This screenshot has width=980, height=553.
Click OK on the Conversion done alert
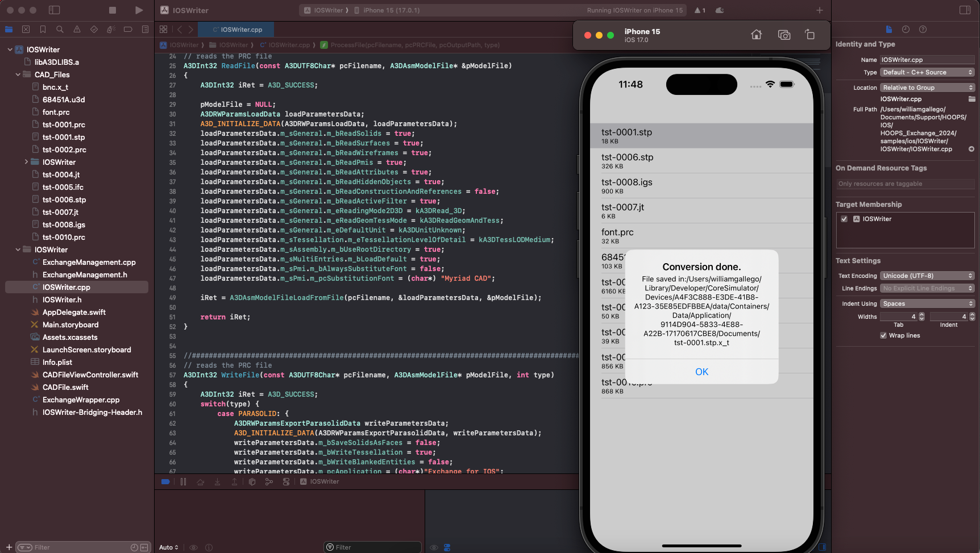point(701,372)
